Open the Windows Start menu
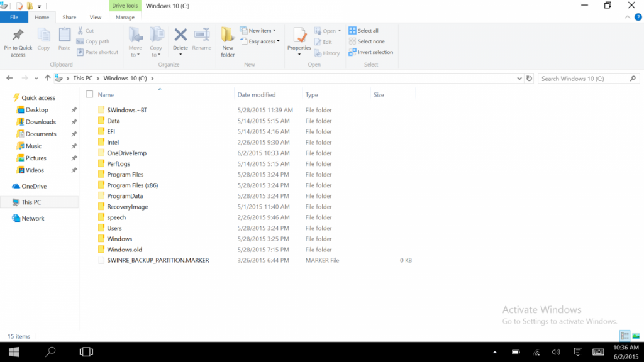The image size is (644, 362). click(14, 352)
